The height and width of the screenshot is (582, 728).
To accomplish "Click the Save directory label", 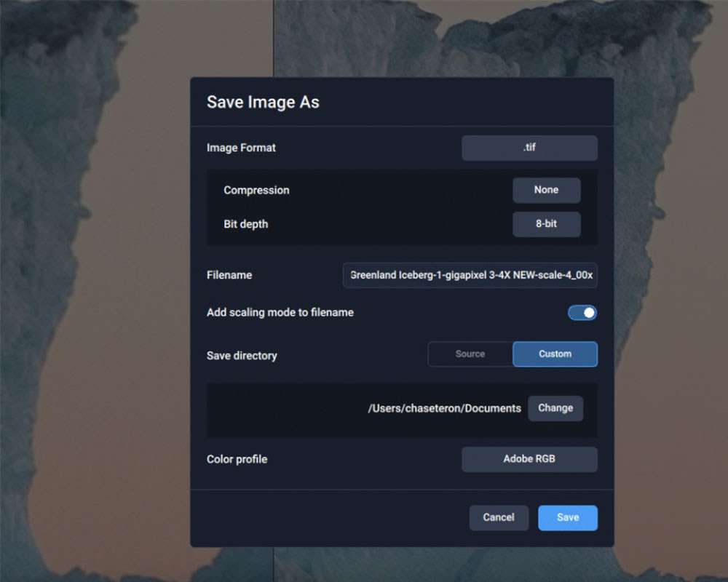I will point(242,356).
